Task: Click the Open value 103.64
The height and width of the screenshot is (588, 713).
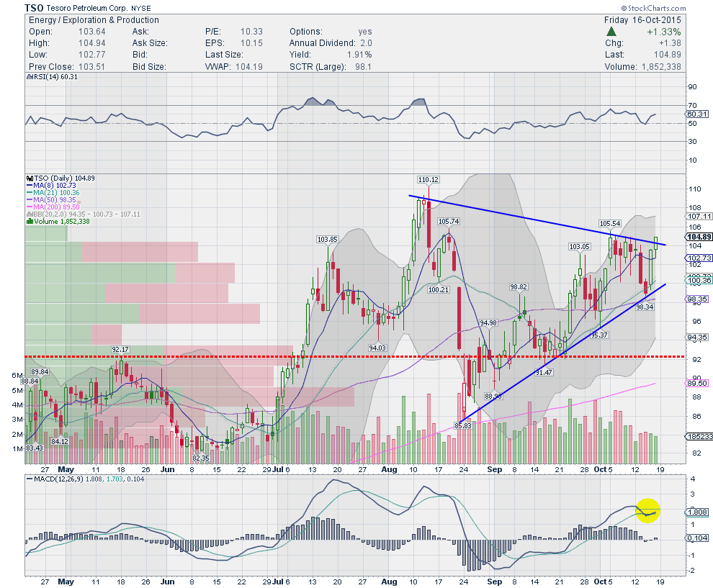Action: (x=92, y=32)
